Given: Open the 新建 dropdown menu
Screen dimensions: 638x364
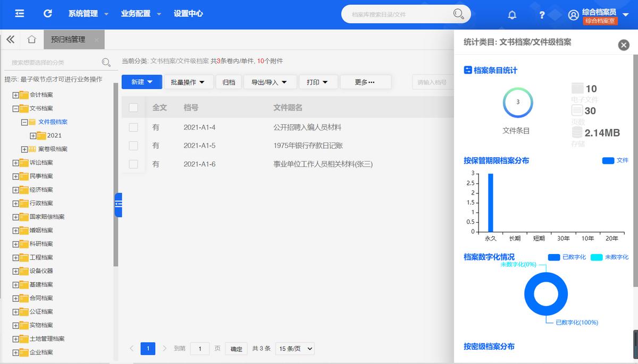Looking at the screenshot, I should (141, 82).
